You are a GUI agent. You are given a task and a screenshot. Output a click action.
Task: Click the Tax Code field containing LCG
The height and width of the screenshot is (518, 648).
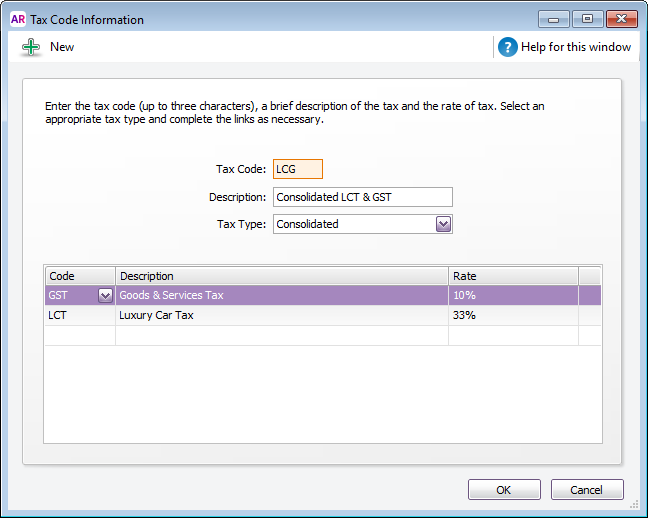(298, 170)
